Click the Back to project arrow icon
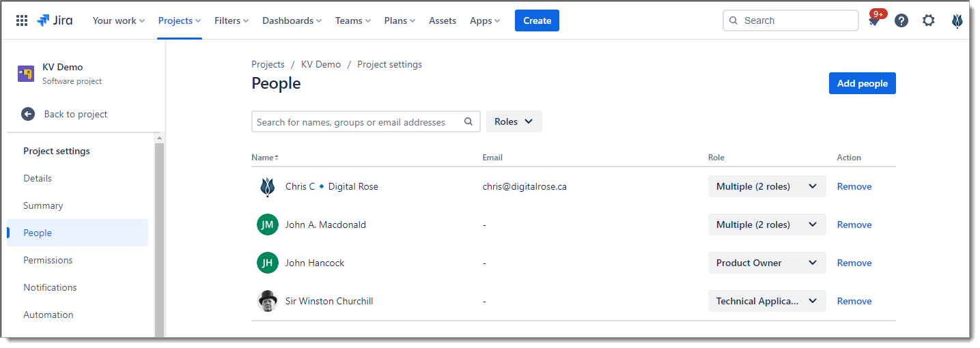Viewport: 980px width, 348px height. pyautogui.click(x=28, y=114)
